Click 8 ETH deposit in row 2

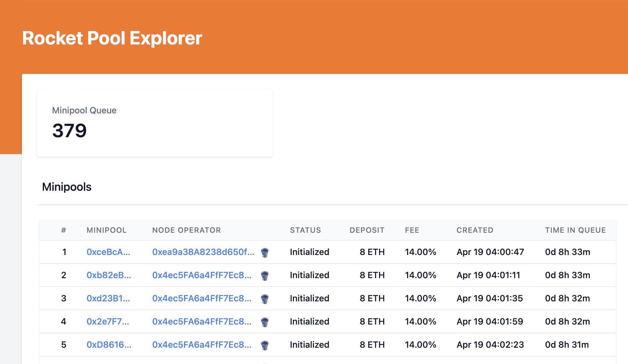[372, 275]
